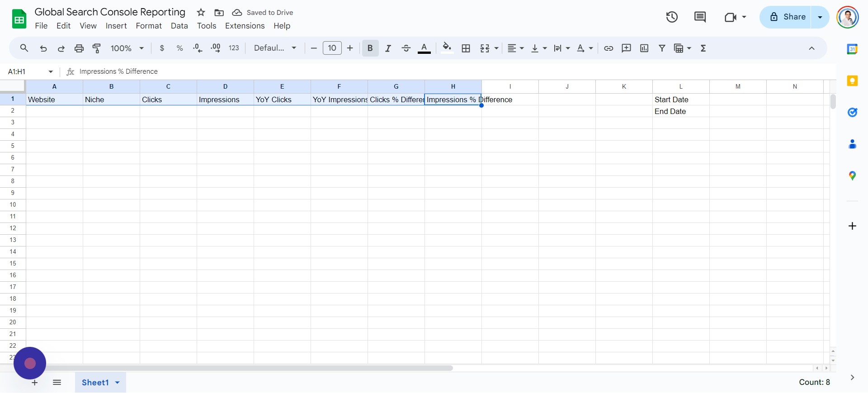
Task: Toggle italic formatting
Action: pyautogui.click(x=388, y=48)
